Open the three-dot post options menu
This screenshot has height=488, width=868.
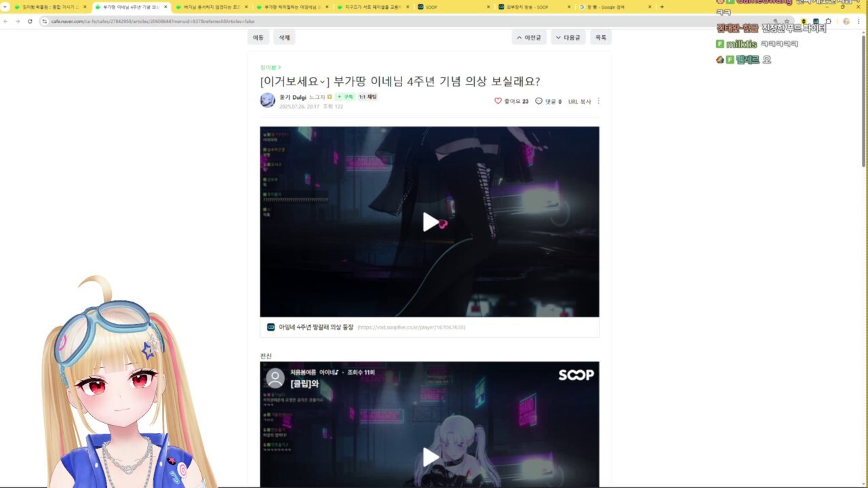pos(598,102)
